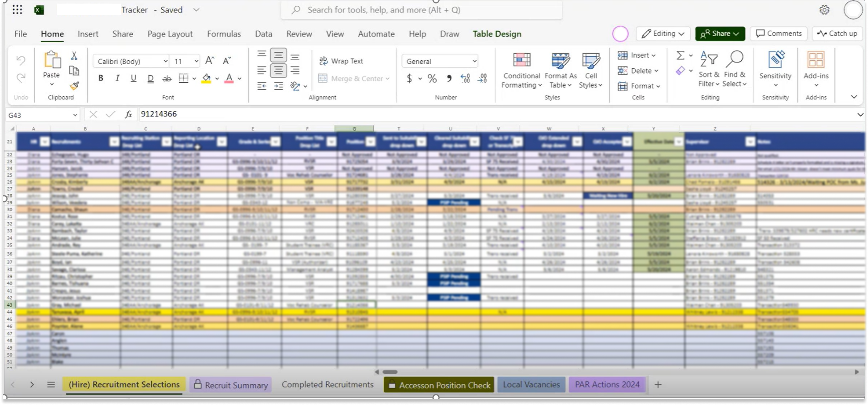This screenshot has width=868, height=405.
Task: Select the Sort & Filter tool
Action: click(x=708, y=69)
